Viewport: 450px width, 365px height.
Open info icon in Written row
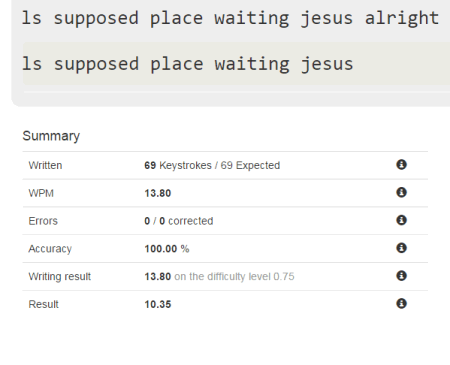(401, 164)
